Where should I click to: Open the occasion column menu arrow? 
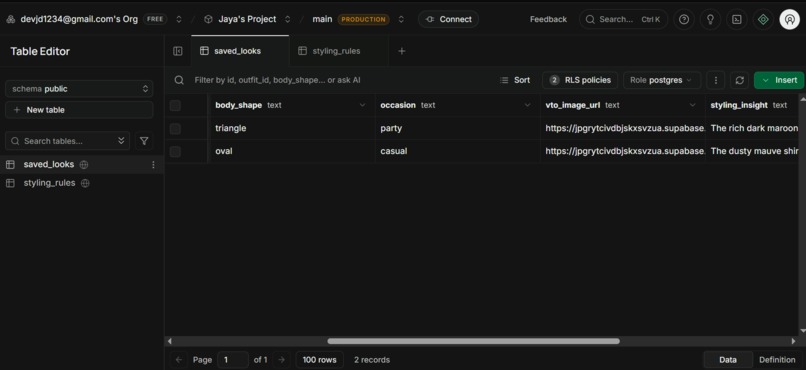point(527,105)
